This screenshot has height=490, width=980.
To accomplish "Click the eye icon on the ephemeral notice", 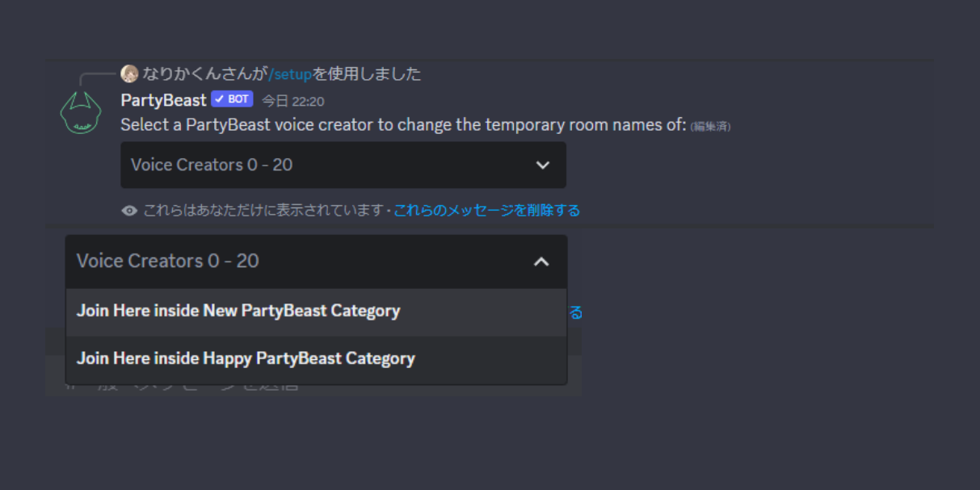I will [x=128, y=210].
